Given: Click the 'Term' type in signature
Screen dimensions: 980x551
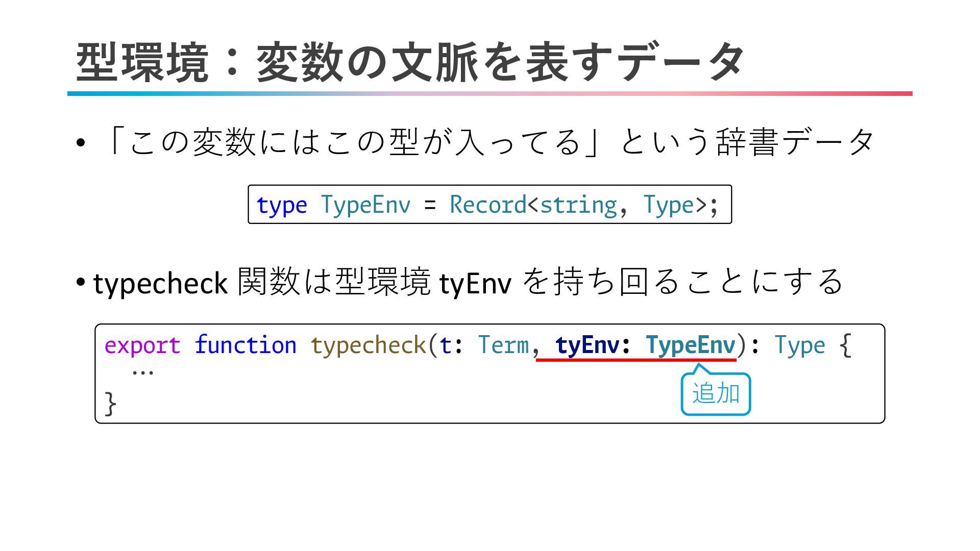Looking at the screenshot, I should tap(503, 346).
